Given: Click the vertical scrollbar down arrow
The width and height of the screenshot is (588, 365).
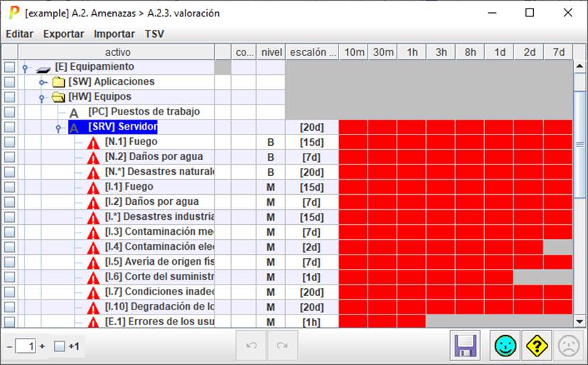Looking at the screenshot, I should pyautogui.click(x=579, y=321).
